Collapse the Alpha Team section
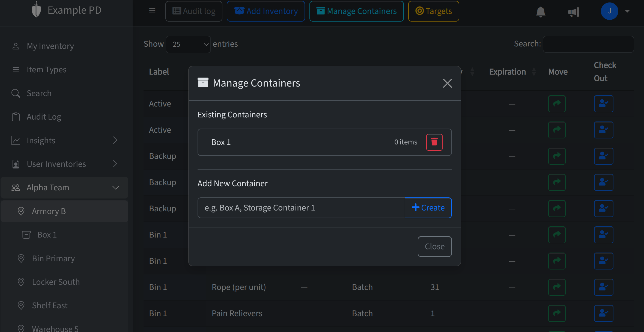This screenshot has width=644, height=332. [x=116, y=187]
